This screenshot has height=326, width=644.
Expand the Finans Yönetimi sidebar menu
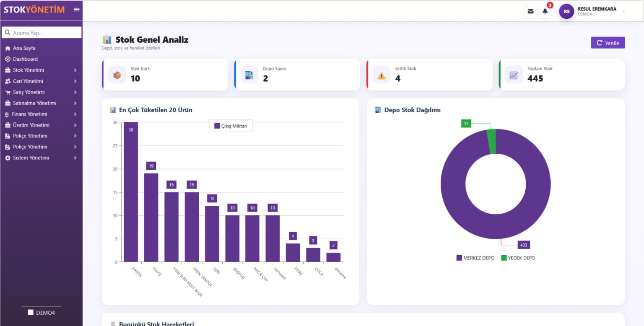pos(41,114)
